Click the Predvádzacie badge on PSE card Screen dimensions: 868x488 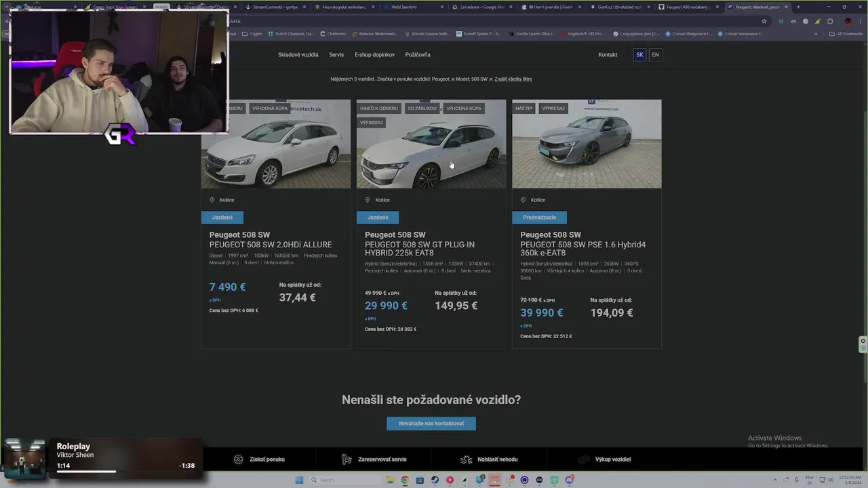click(x=539, y=218)
